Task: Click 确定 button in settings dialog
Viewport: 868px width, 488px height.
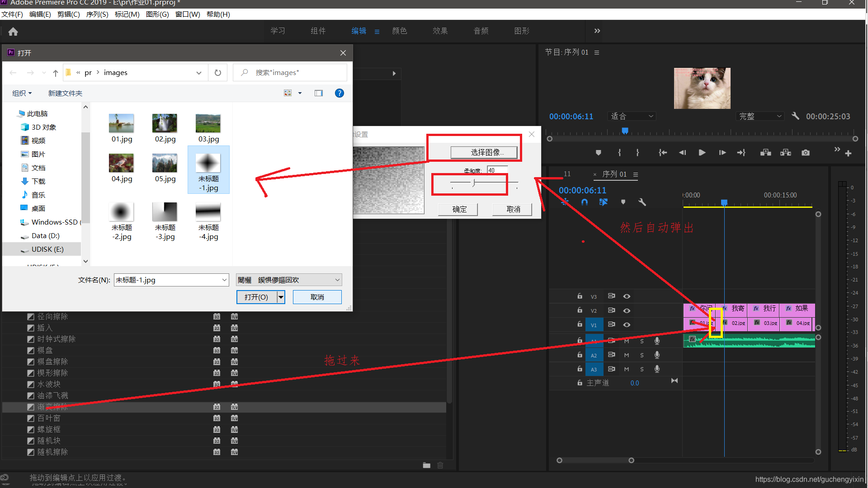Action: tap(459, 209)
